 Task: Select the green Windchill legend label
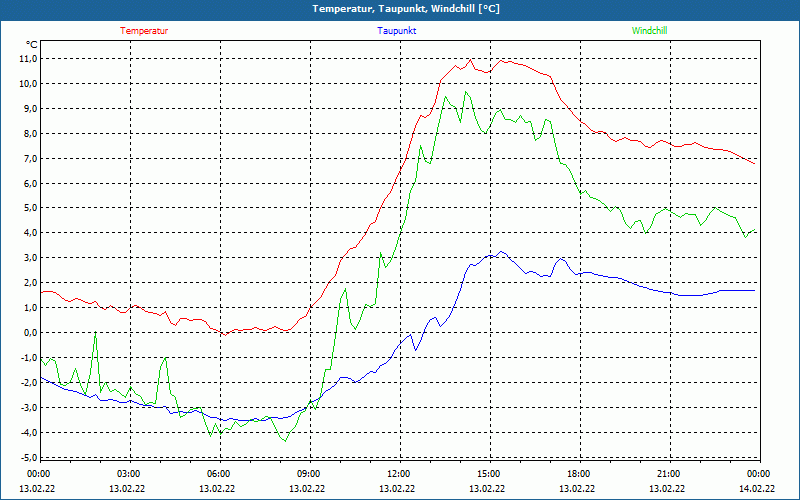650,30
